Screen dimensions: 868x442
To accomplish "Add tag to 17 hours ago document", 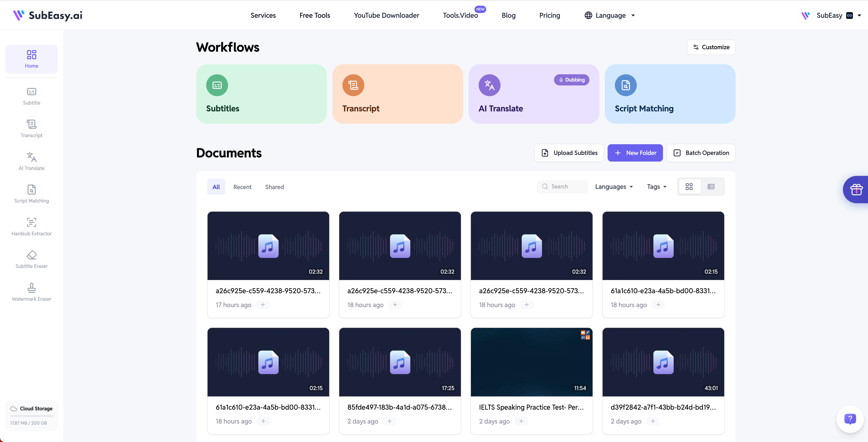I will click(263, 305).
